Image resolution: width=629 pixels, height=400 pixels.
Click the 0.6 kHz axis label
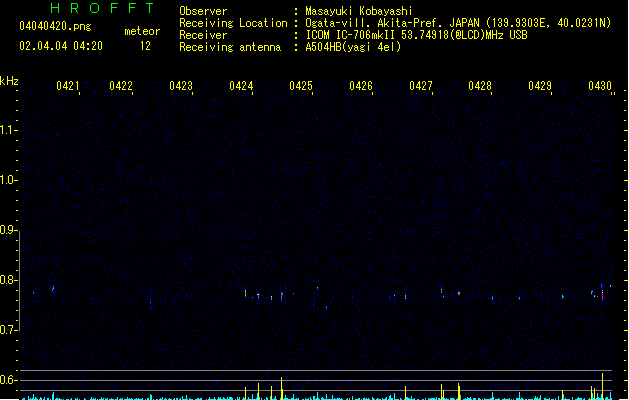(8, 380)
